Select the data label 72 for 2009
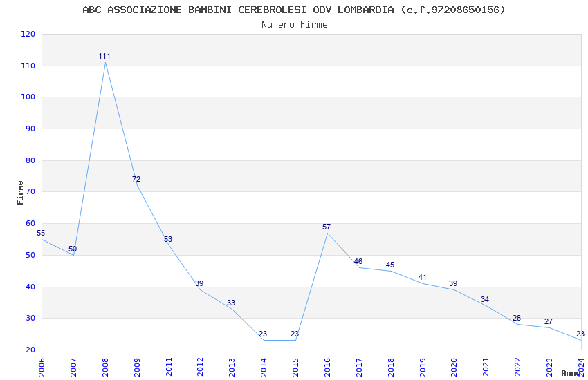This screenshot has height=380, width=588. [x=136, y=180]
